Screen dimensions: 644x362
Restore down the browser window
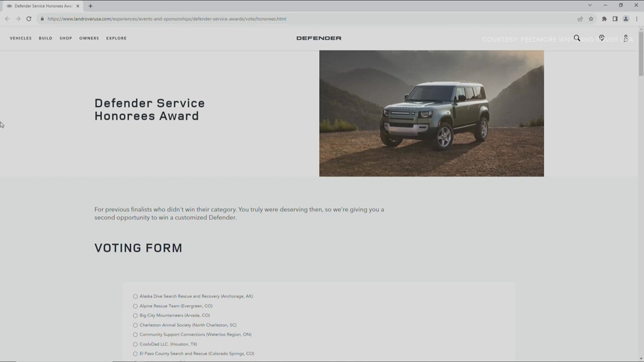tap(621, 5)
